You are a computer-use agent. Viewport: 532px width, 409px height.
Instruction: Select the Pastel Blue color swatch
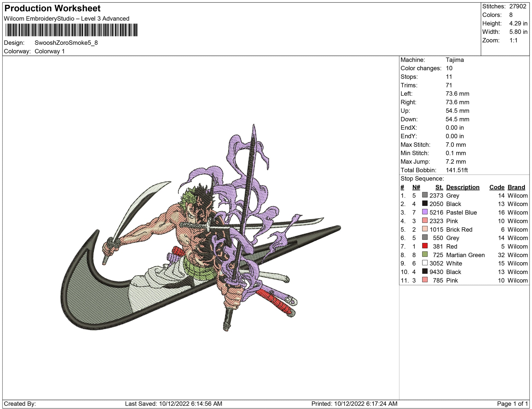tap(425, 212)
